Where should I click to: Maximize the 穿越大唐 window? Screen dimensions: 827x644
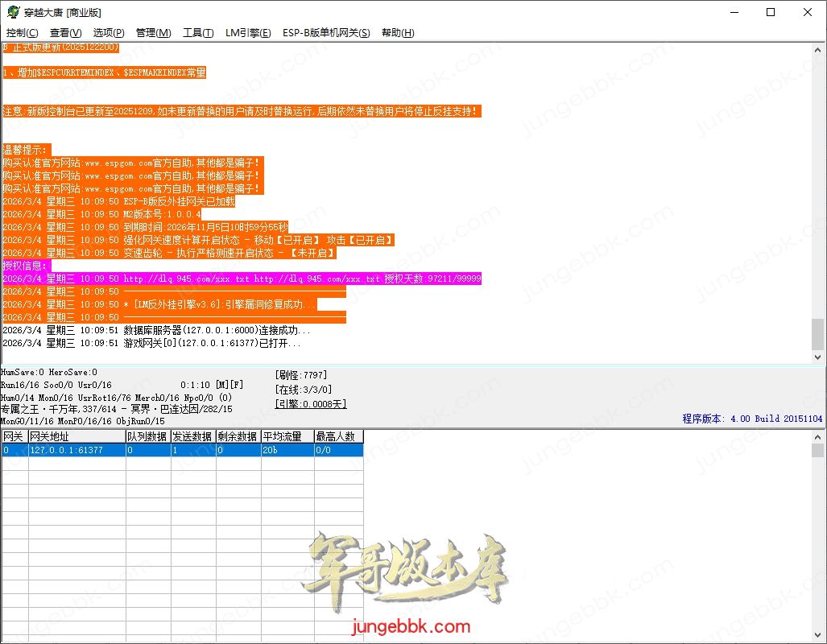tap(771, 12)
